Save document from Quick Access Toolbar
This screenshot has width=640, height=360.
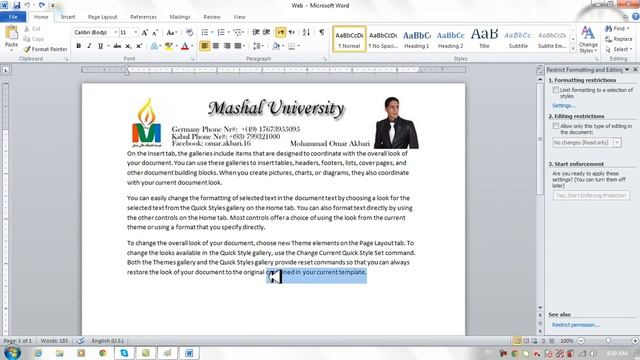[x=16, y=5]
